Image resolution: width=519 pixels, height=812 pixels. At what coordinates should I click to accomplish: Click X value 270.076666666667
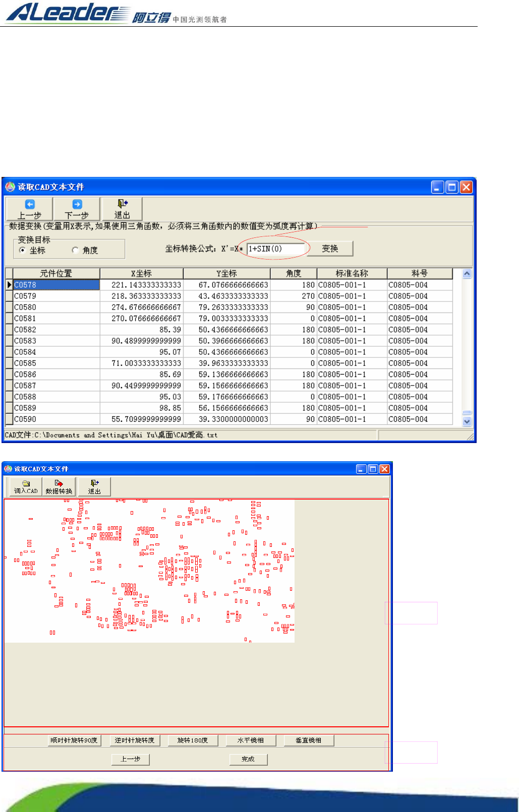pos(142,319)
